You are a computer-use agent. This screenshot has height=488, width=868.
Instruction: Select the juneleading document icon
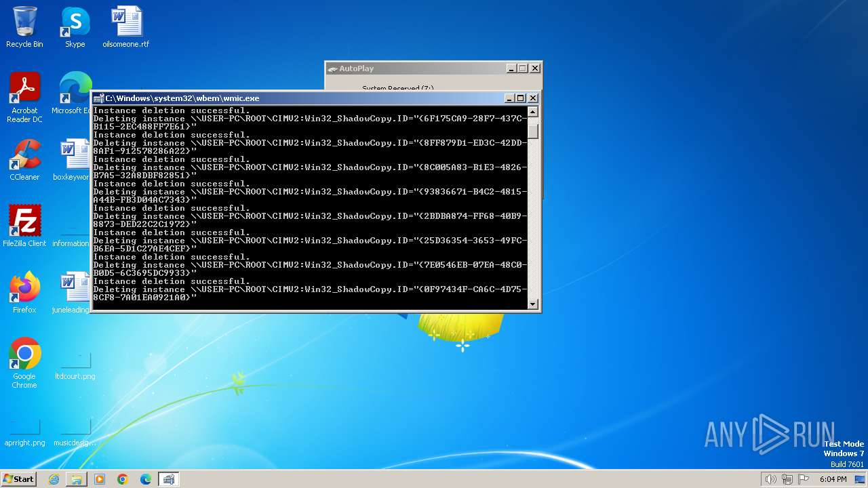pos(71,293)
